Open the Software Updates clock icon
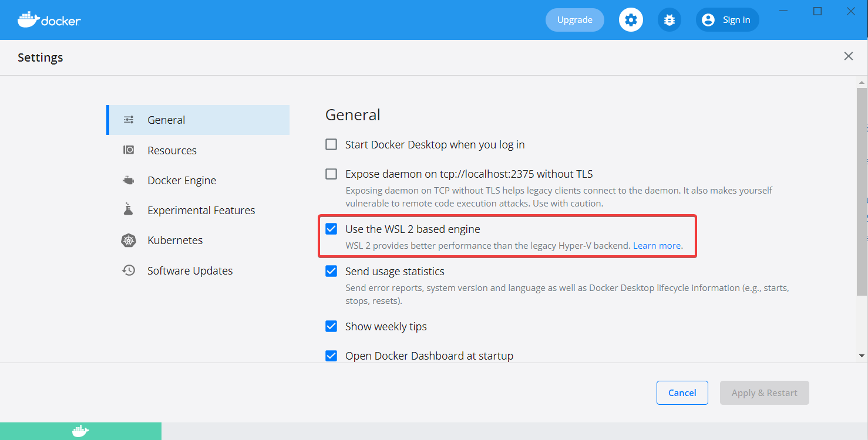868x440 pixels. (x=128, y=270)
